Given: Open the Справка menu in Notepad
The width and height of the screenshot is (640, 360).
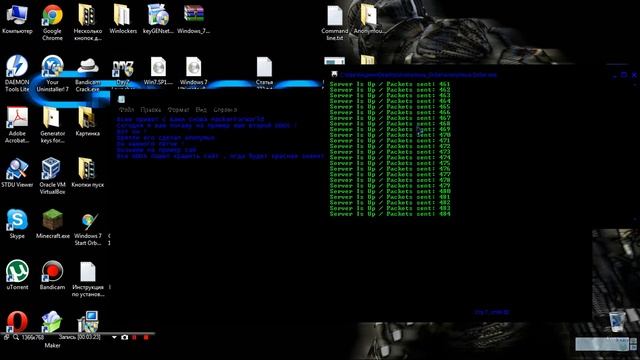Looking at the screenshot, I should point(225,110).
